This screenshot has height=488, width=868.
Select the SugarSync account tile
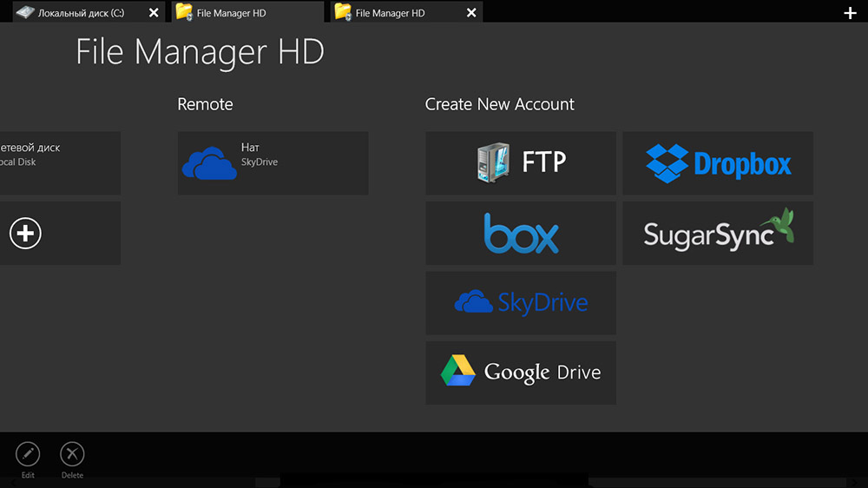point(718,233)
